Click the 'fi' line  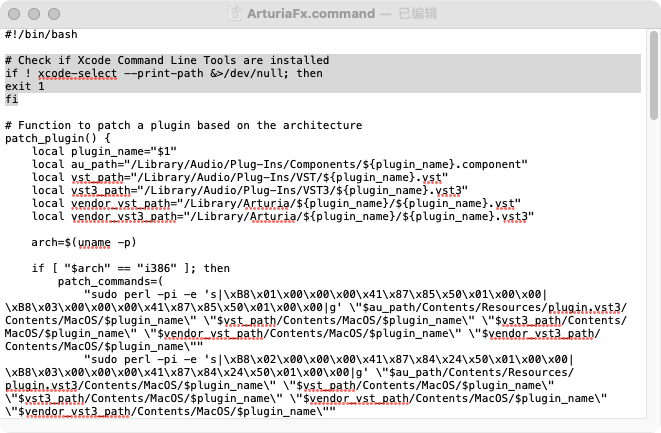[11, 100]
